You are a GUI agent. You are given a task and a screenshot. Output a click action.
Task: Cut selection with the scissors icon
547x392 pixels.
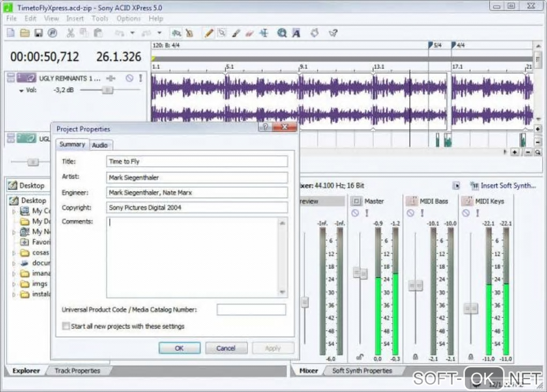coord(70,33)
